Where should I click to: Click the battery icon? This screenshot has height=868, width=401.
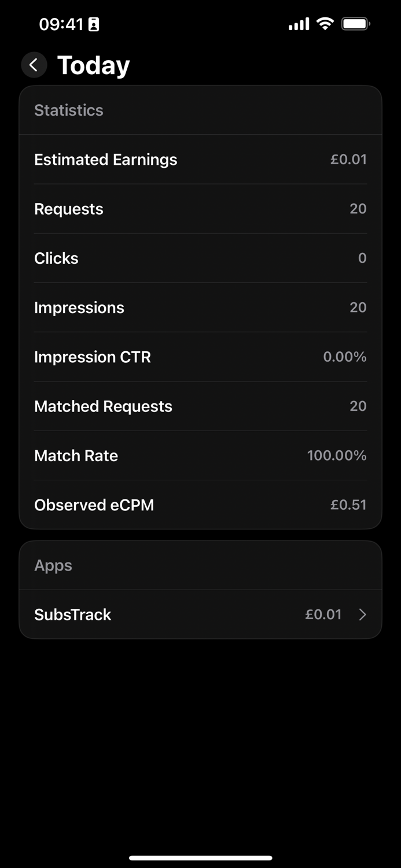point(355,24)
